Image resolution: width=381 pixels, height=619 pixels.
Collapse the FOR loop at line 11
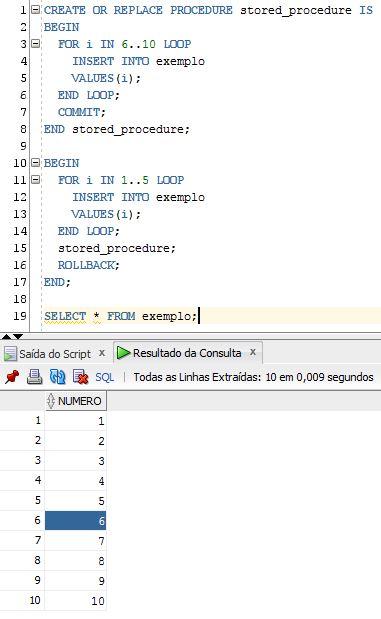(x=36, y=180)
